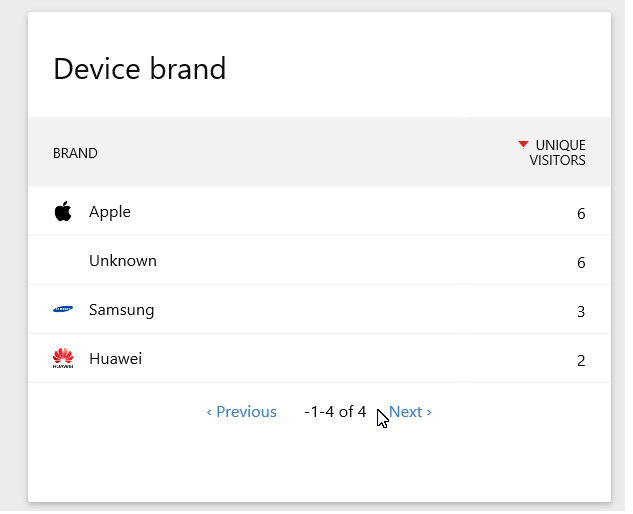Select the Unknown brand row

click(x=319, y=261)
